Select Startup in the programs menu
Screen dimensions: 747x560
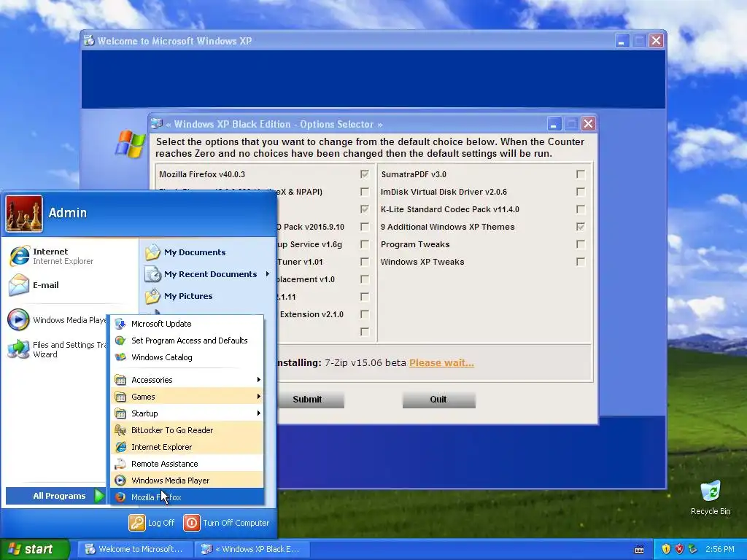(187, 413)
